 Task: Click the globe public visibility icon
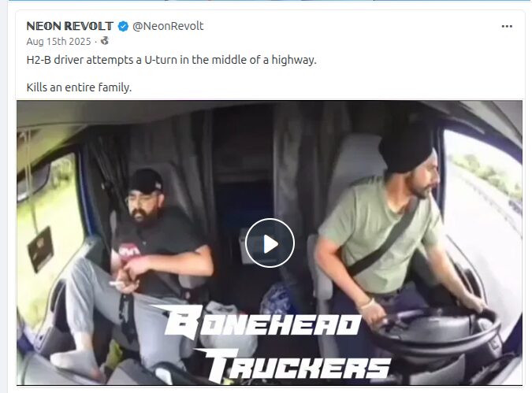click(105, 41)
